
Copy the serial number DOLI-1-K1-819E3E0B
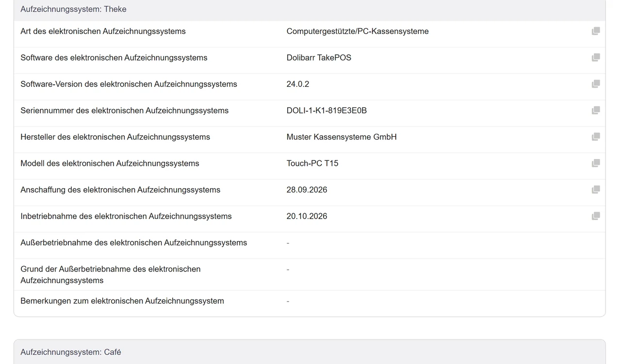(596, 111)
